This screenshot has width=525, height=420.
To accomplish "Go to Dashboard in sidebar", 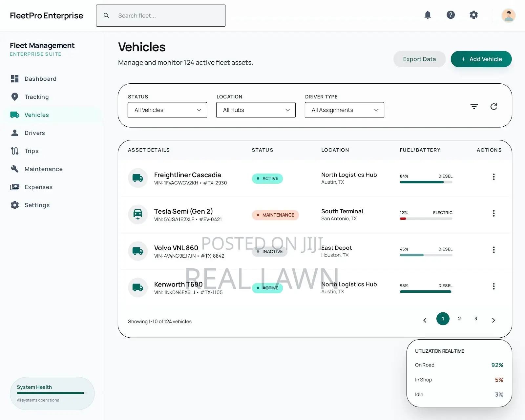I will click(x=52, y=79).
